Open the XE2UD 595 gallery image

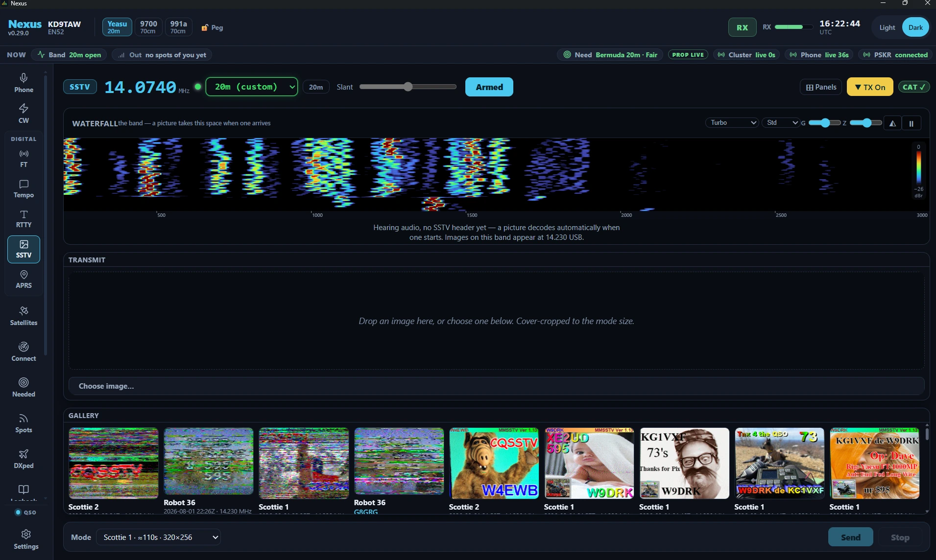click(589, 463)
